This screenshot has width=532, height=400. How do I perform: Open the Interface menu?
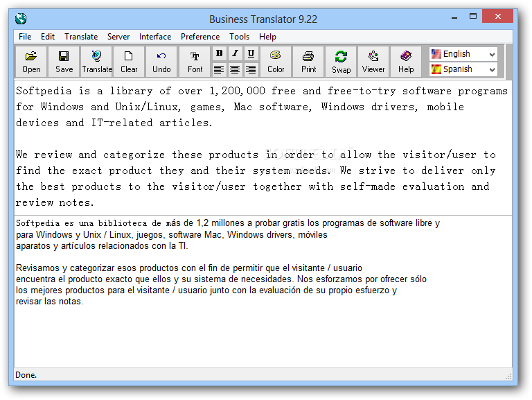tap(155, 37)
